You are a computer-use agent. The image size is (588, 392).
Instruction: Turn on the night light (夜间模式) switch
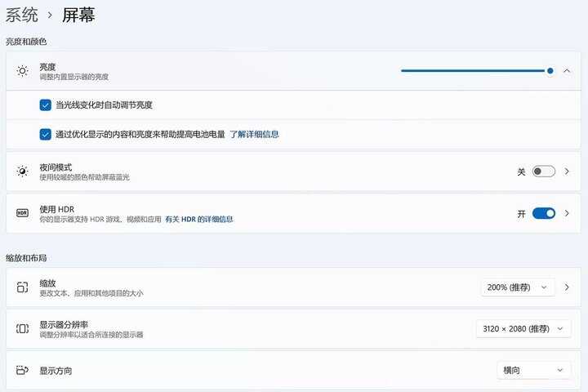(x=543, y=171)
